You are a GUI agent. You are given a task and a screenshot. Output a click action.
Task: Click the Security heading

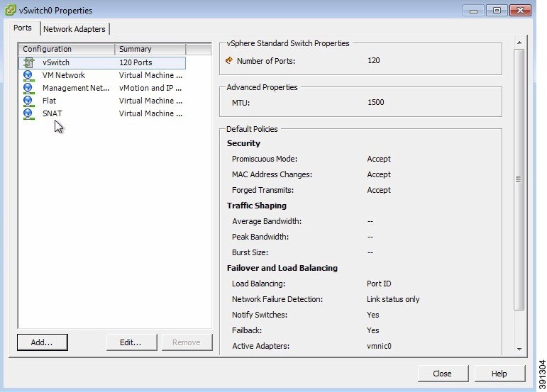click(243, 143)
